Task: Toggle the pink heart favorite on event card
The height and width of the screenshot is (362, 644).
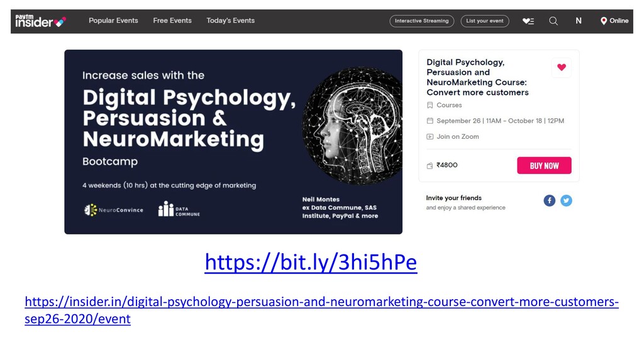Action: click(561, 67)
